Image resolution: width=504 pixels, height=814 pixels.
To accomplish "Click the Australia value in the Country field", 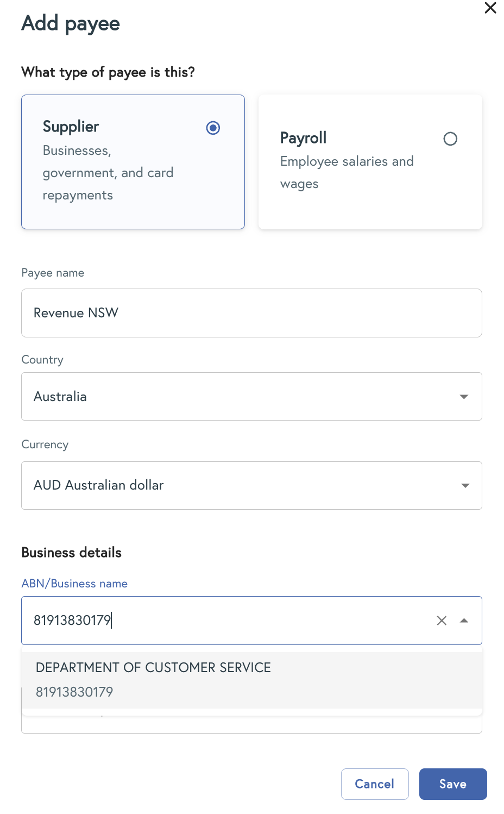I will click(x=60, y=397).
